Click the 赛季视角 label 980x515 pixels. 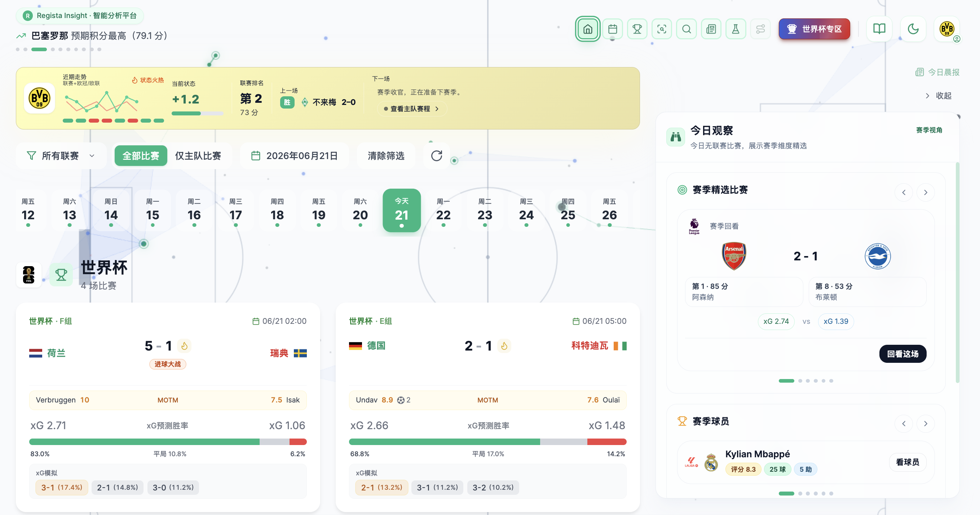[x=929, y=130]
